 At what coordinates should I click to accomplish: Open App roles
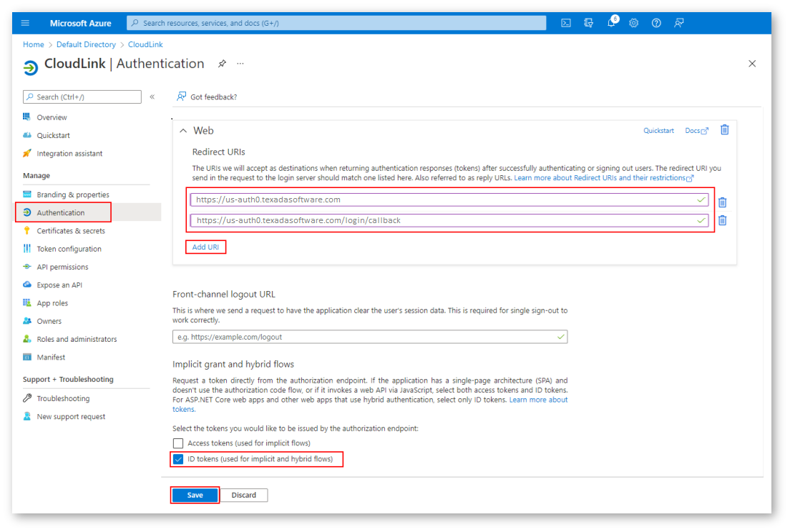coord(52,303)
